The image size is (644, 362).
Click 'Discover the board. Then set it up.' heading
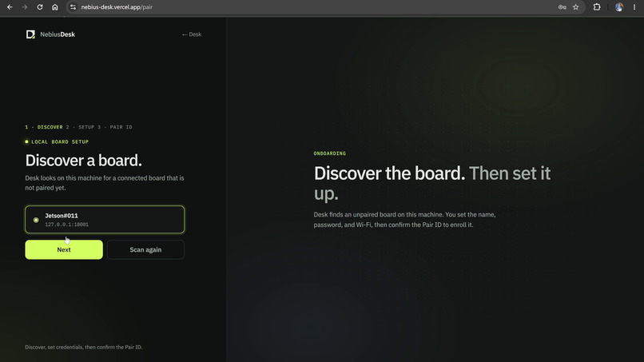[x=432, y=183]
